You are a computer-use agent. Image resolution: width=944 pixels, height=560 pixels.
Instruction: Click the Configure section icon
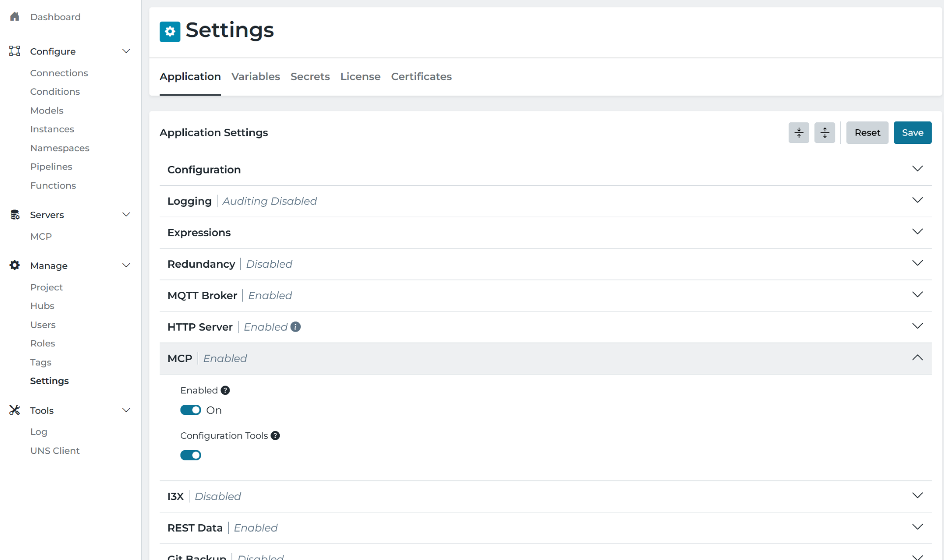15,51
